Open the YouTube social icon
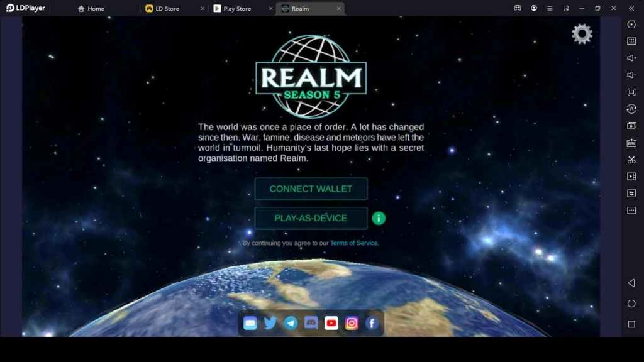 pyautogui.click(x=331, y=323)
